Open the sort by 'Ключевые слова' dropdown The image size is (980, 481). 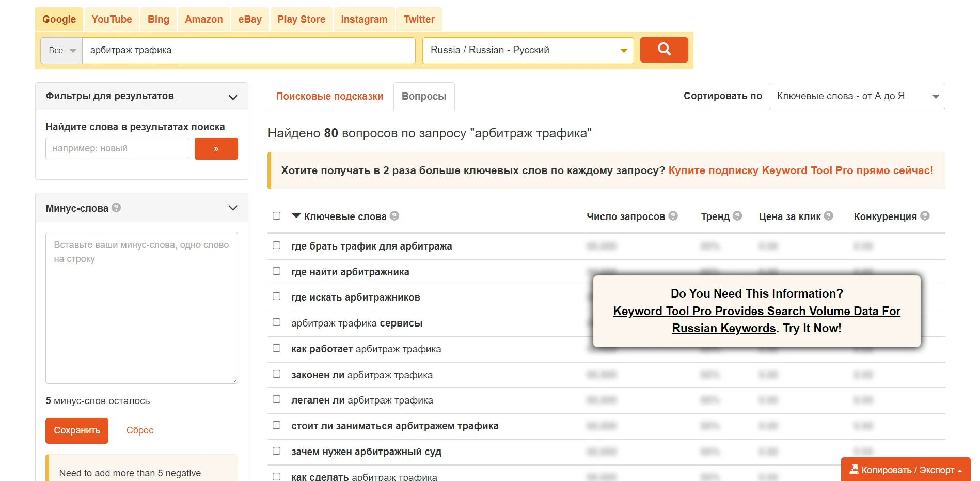[x=857, y=96]
